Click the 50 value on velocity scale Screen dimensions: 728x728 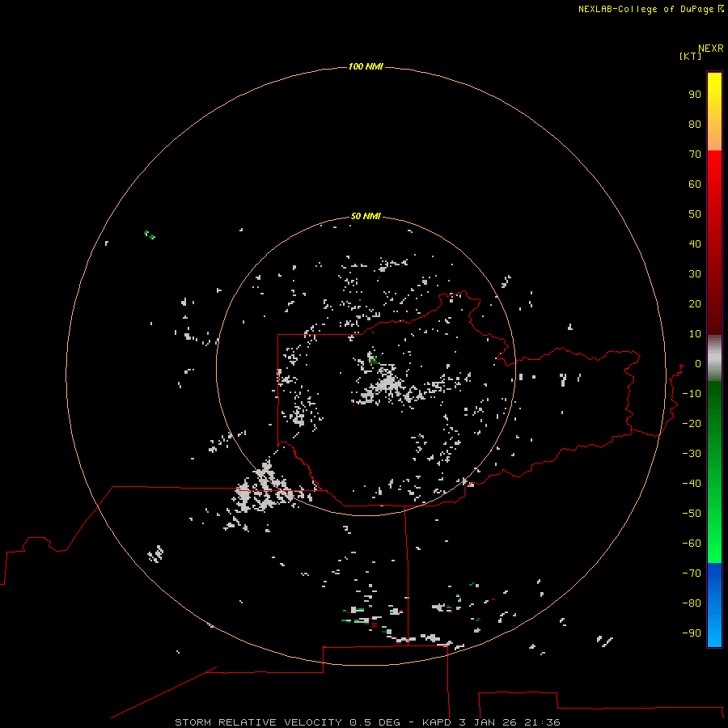[695, 214]
